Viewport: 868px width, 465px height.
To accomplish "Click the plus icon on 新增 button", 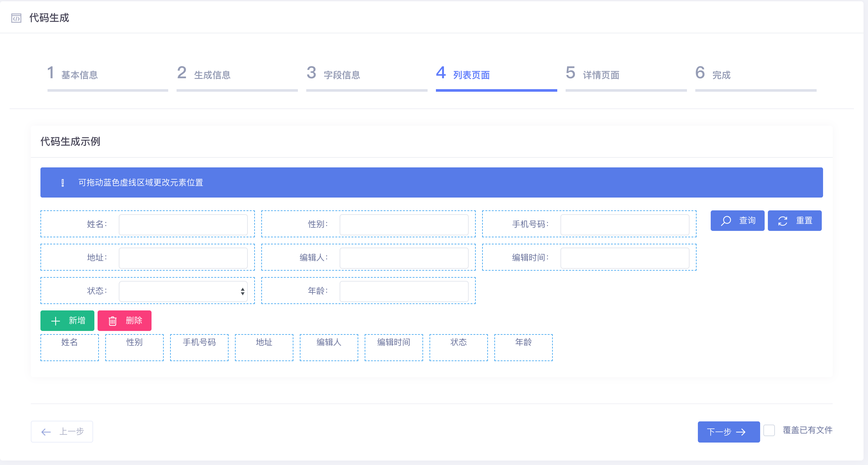I will pyautogui.click(x=56, y=321).
